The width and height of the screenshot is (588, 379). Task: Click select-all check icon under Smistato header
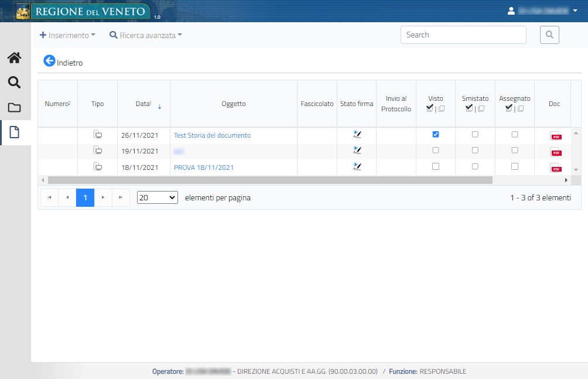click(469, 108)
